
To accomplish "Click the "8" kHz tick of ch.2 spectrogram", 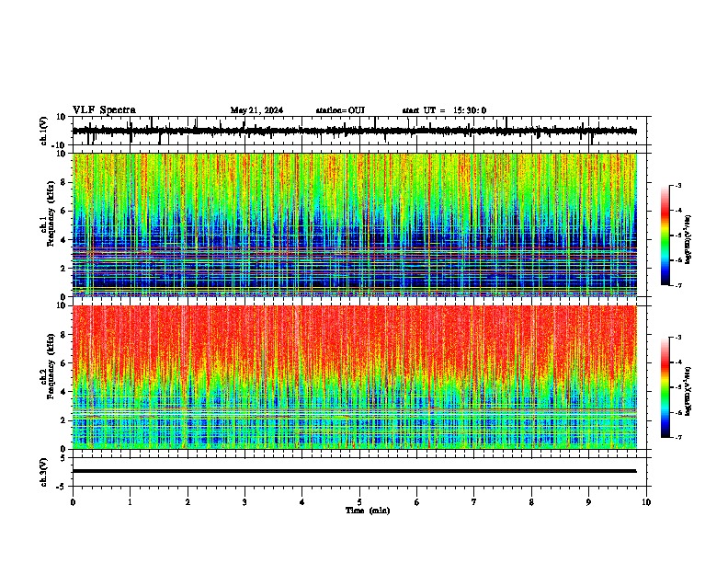I will [x=63, y=335].
